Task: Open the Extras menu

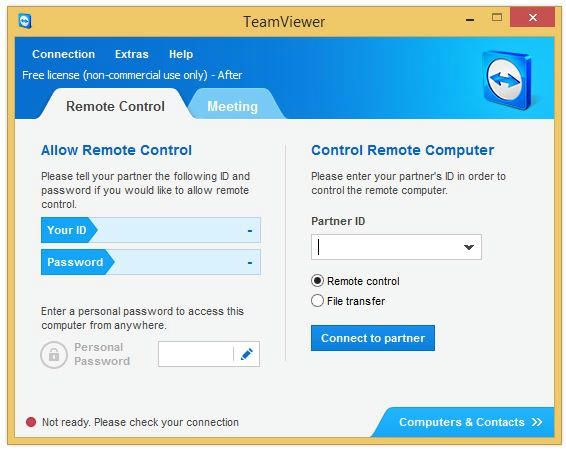Action: point(132,54)
